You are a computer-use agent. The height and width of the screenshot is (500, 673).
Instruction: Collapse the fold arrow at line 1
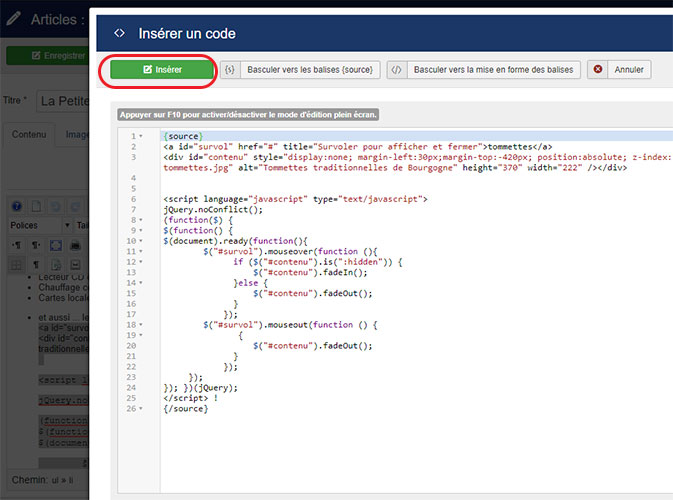pyautogui.click(x=141, y=136)
